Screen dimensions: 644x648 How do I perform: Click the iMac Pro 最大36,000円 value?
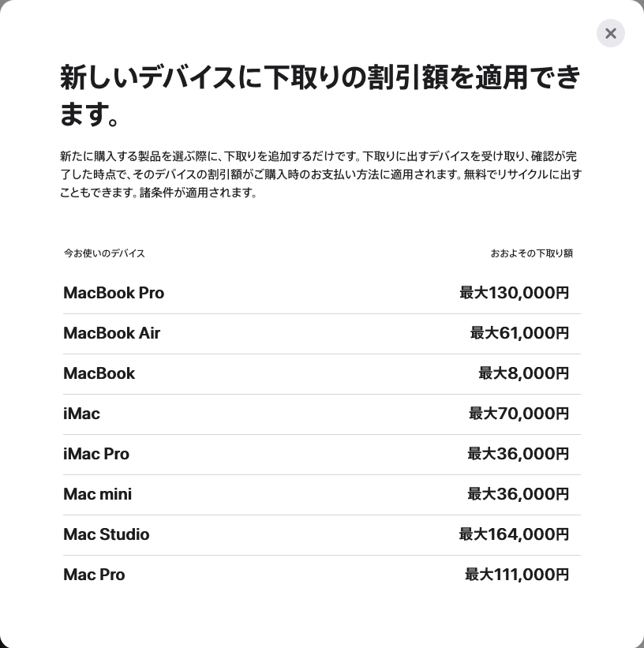(519, 454)
